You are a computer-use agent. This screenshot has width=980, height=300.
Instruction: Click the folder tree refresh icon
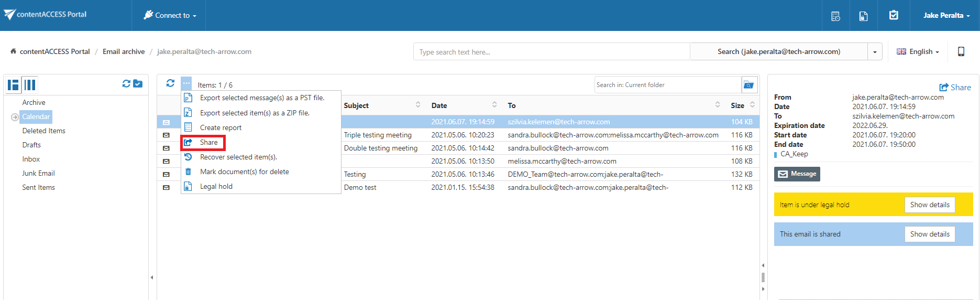coord(126,84)
